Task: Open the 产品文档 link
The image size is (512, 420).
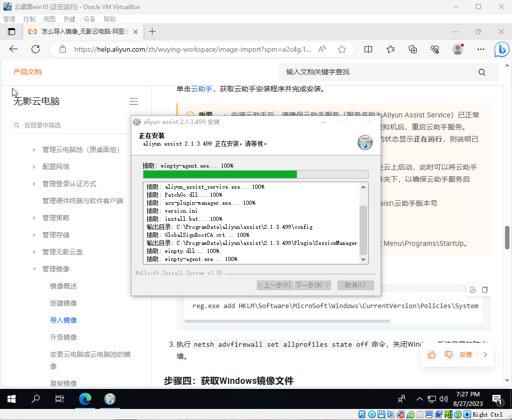Action: click(x=28, y=72)
